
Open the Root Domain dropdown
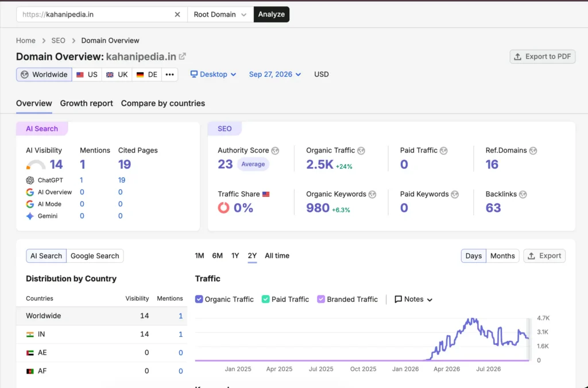[220, 14]
